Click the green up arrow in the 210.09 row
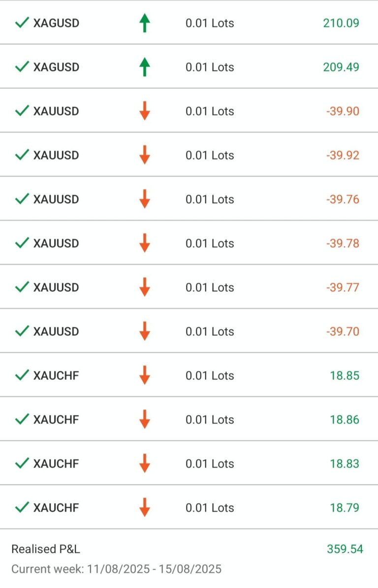 (144, 23)
